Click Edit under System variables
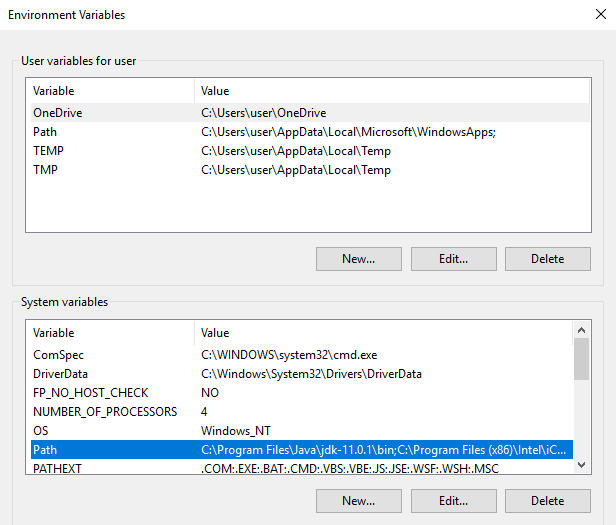 tap(454, 501)
